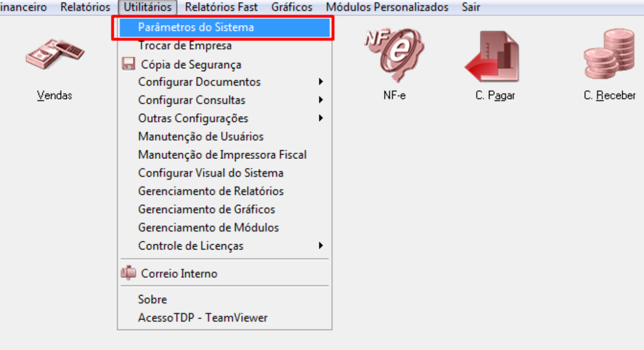Screen dimensions: 644x350
Task: Open the Vendas module icon
Action: coord(54,54)
